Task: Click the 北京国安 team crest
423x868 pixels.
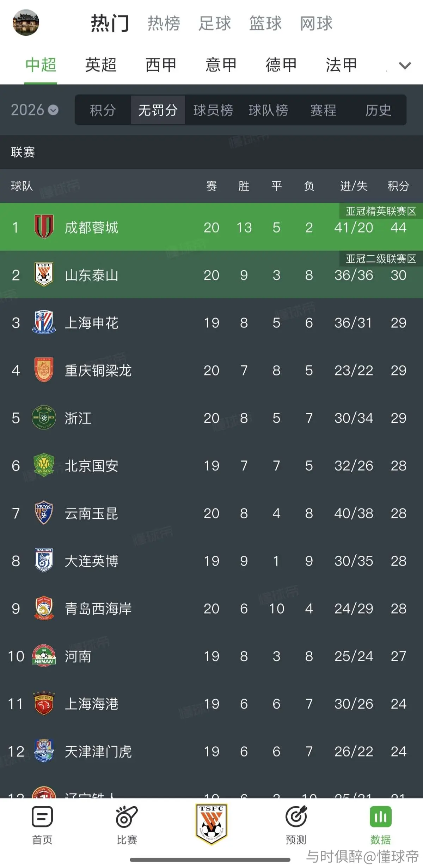Action: point(44,465)
